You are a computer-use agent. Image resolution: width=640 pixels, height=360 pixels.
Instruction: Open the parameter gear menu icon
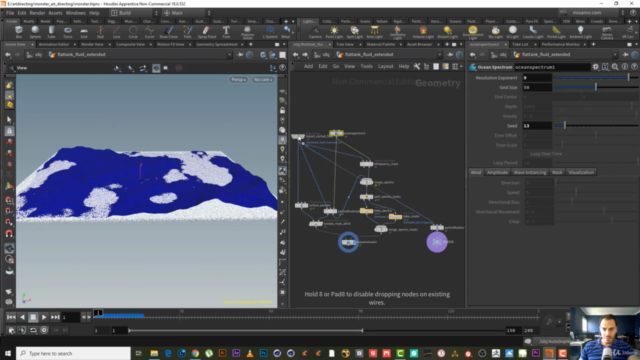596,67
